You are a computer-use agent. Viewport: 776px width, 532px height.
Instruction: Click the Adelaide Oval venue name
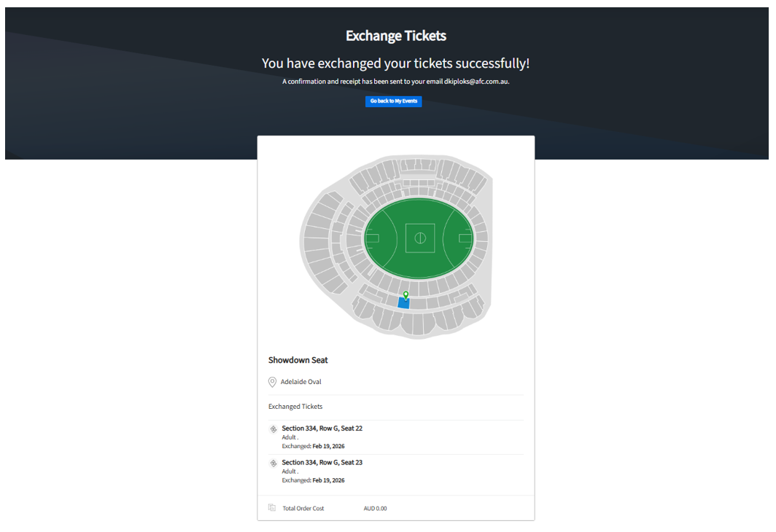pyautogui.click(x=300, y=382)
